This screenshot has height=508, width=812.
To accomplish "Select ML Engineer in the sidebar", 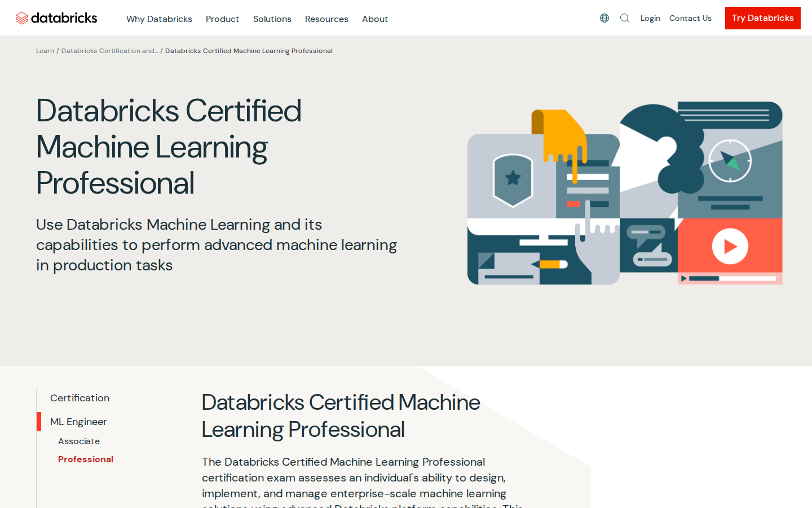I will click(x=78, y=422).
